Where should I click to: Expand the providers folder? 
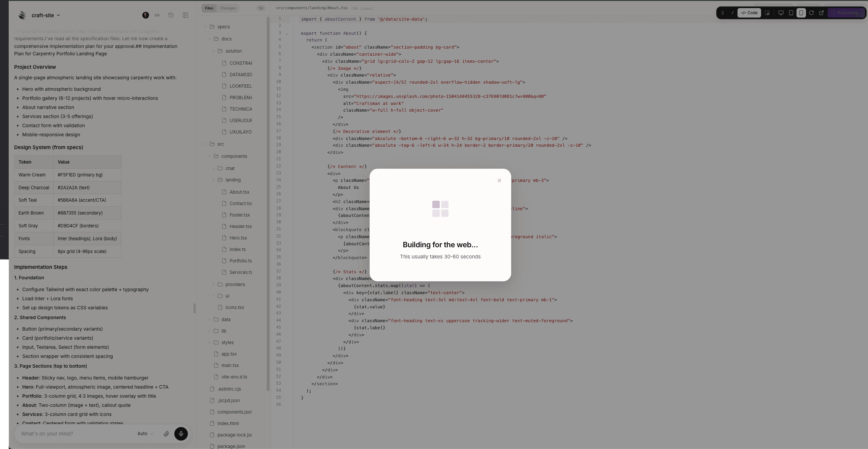pos(235,284)
